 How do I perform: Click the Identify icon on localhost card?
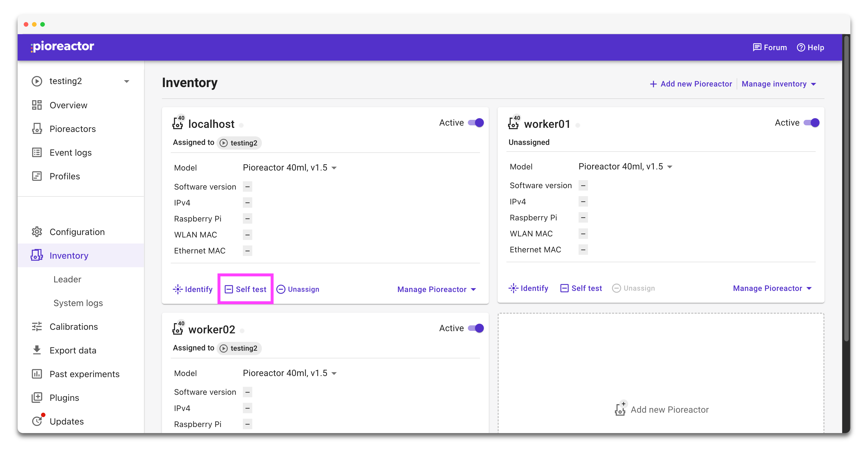pos(178,289)
